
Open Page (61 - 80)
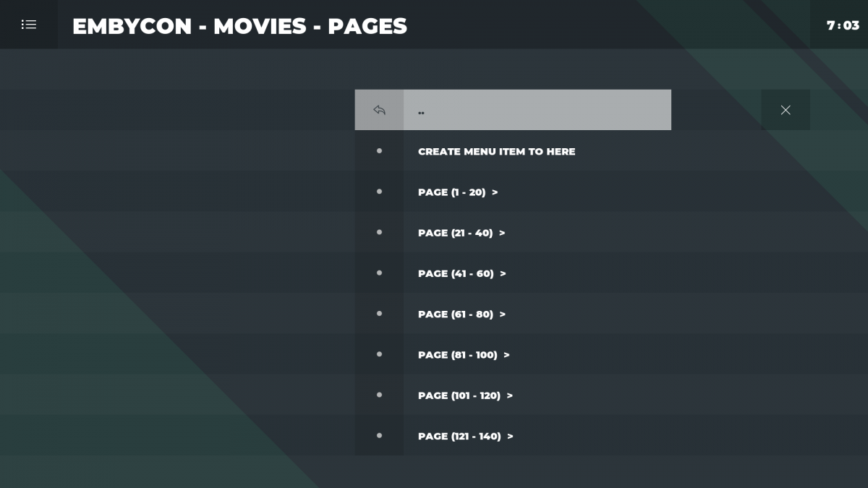(x=513, y=314)
